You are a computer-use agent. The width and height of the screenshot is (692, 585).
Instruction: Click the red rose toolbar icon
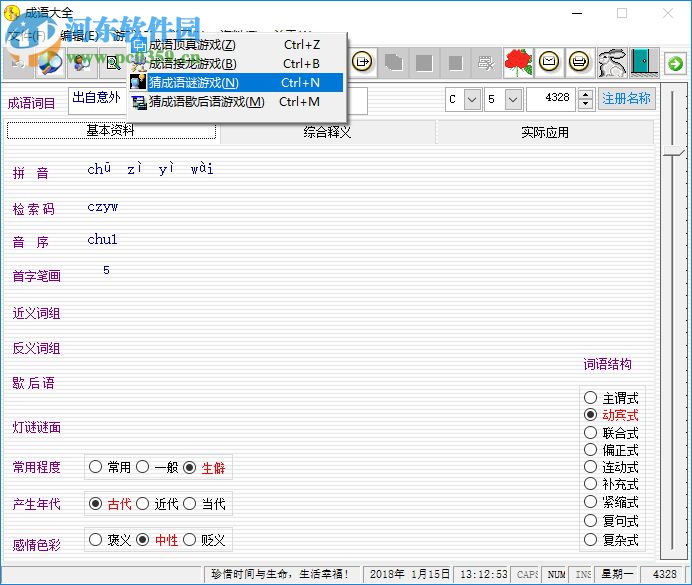[518, 63]
